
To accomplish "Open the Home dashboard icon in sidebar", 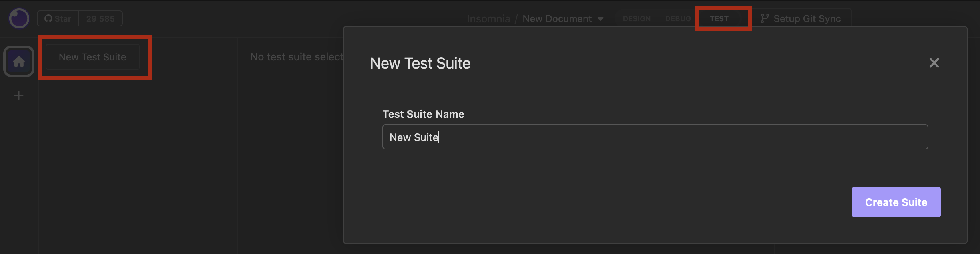I will (x=19, y=61).
